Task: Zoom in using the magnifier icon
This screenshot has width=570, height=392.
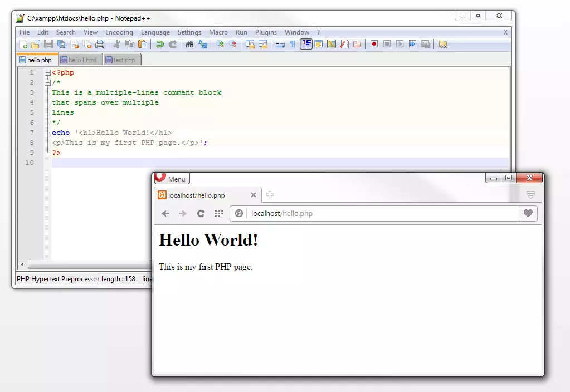Action: tap(220, 44)
